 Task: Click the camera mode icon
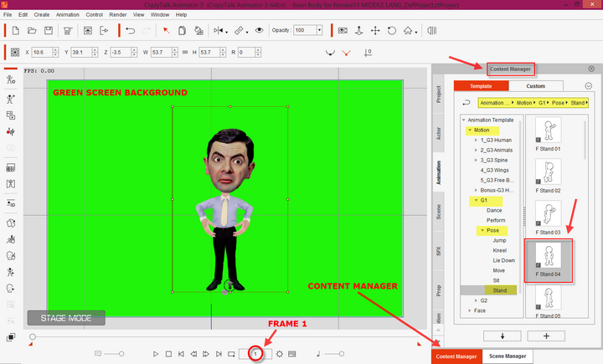[x=343, y=31]
